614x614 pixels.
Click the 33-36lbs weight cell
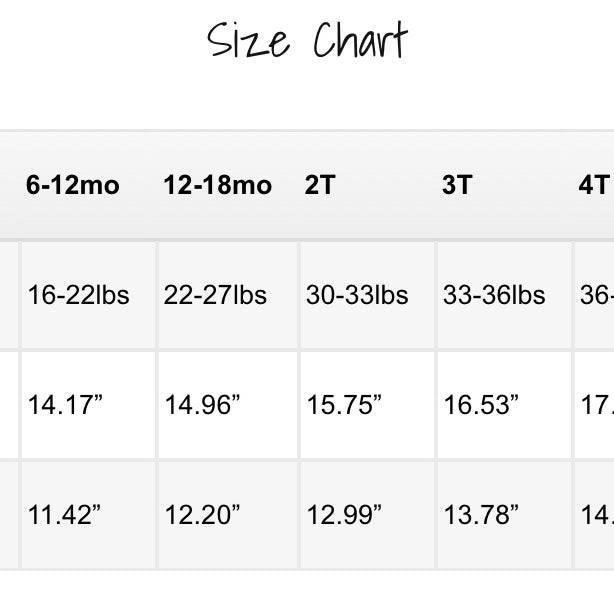[494, 295]
